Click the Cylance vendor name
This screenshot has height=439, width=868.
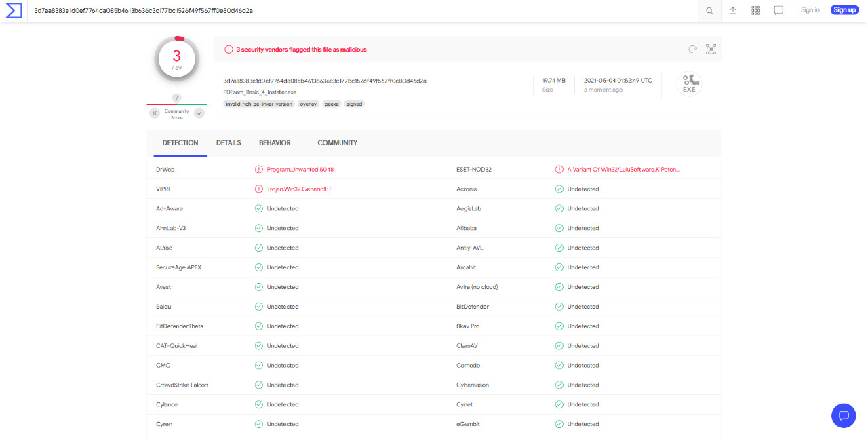click(167, 405)
